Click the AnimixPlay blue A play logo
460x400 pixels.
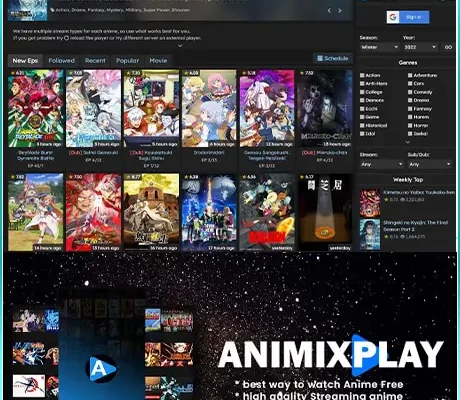click(x=101, y=369)
